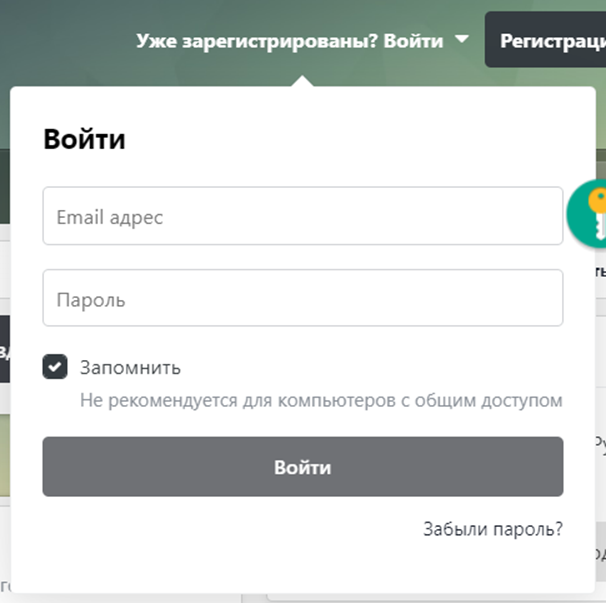Click the checkmark inside the Запомнить box
Viewport: 606px width, 603px height.
pyautogui.click(x=54, y=367)
